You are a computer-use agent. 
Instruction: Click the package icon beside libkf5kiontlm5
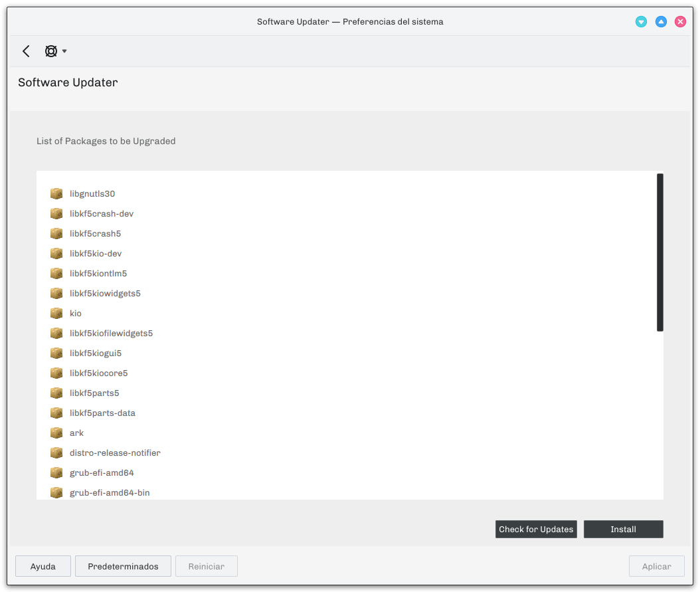[56, 274]
